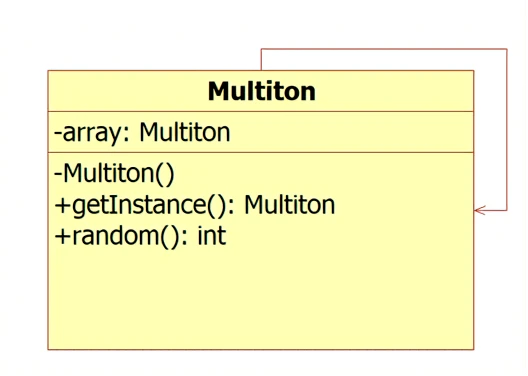Click the divider between attributes and operations

point(261,152)
